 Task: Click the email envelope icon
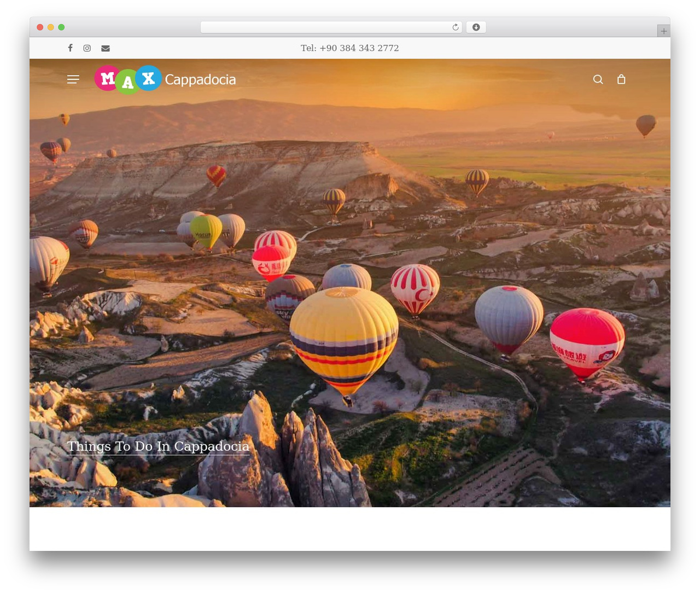106,48
